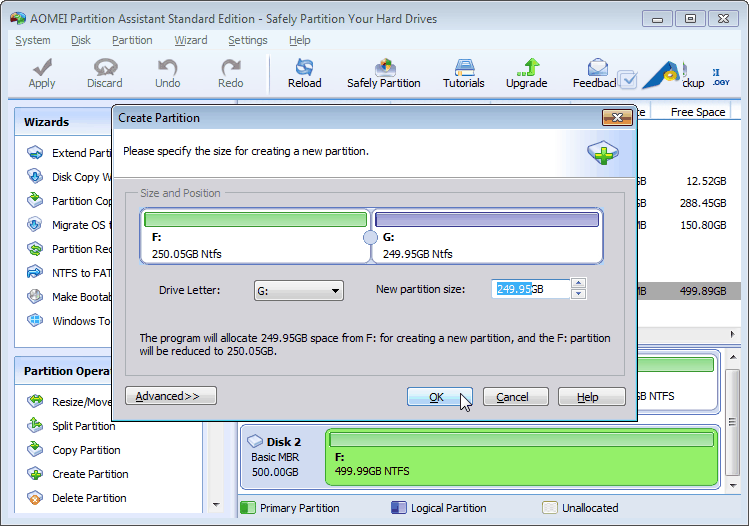Viewport: 749px width, 526px height.
Task: Select the Split Partition operation icon
Action: (35, 425)
